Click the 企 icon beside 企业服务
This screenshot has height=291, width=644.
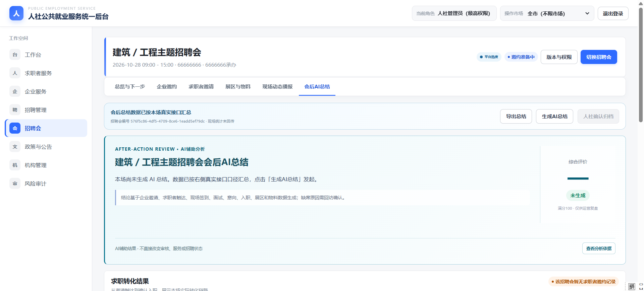[x=15, y=91]
